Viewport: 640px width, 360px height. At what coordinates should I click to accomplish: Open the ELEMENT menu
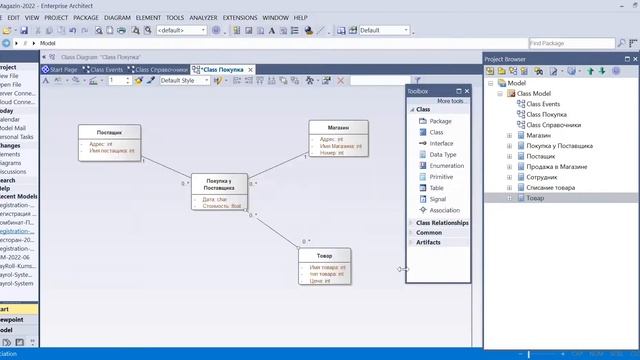tap(148, 18)
